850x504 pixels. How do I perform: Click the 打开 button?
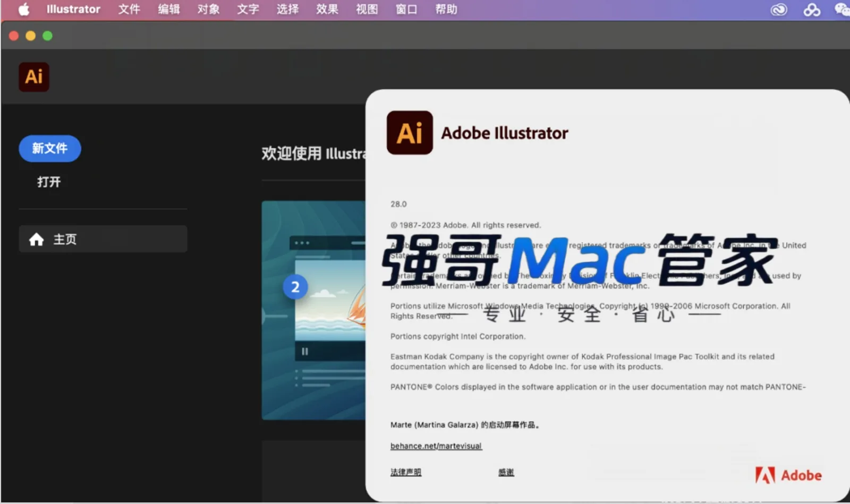[x=49, y=182]
